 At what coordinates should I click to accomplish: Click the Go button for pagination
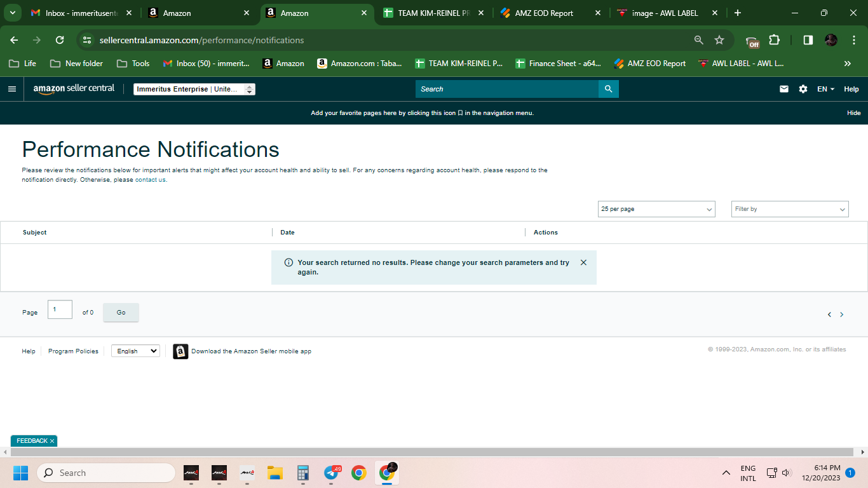[x=121, y=313]
